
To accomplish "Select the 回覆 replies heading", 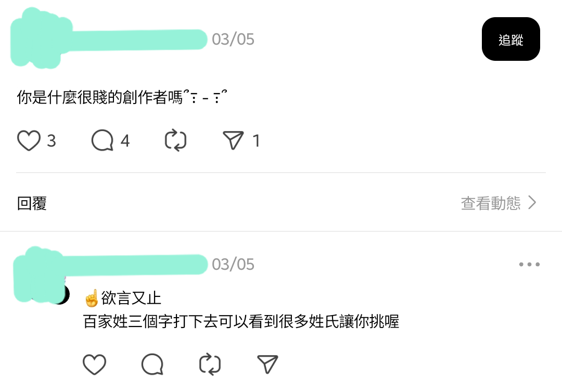I will click(x=32, y=203).
